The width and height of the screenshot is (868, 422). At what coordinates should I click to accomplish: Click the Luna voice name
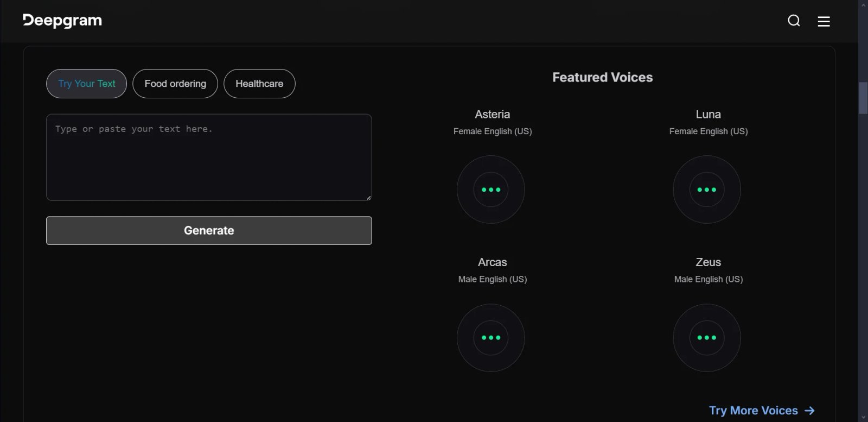tap(709, 114)
